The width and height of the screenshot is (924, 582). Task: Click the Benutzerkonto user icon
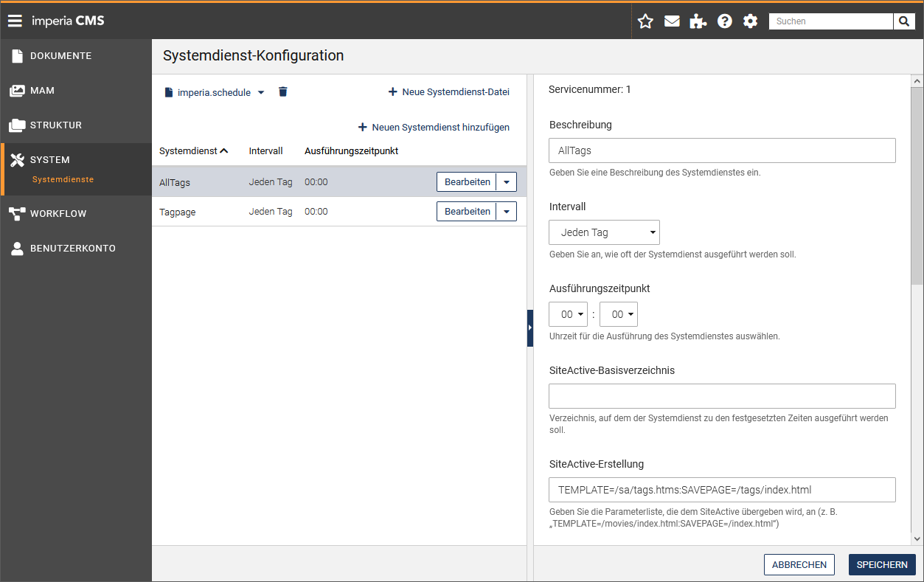tap(17, 249)
